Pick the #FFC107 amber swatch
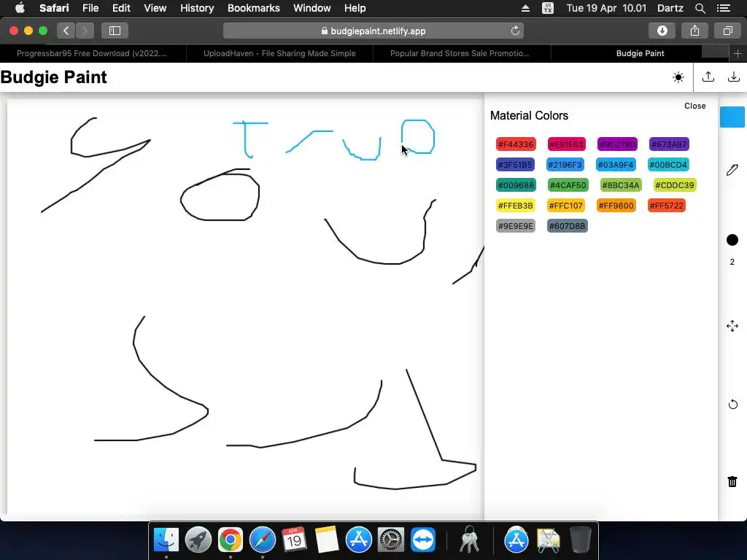Viewport: 747px width, 560px height. 565,206
